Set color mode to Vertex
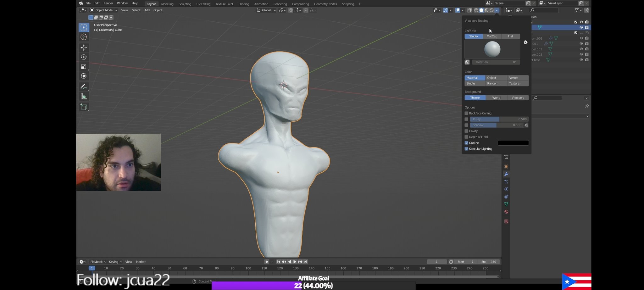 [518, 78]
